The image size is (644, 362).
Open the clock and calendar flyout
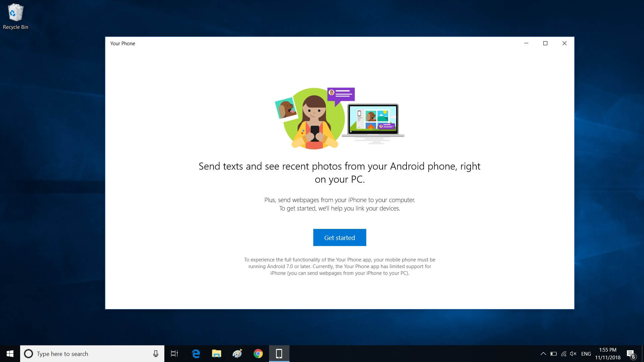coord(607,354)
